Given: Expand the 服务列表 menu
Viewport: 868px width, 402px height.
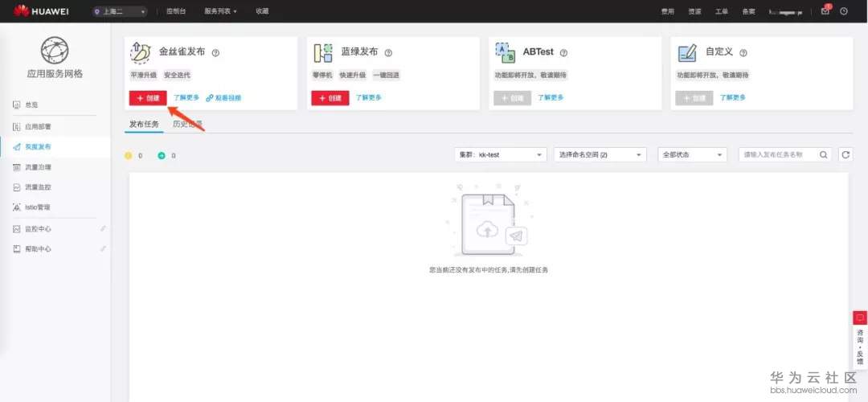Looking at the screenshot, I should (x=220, y=11).
